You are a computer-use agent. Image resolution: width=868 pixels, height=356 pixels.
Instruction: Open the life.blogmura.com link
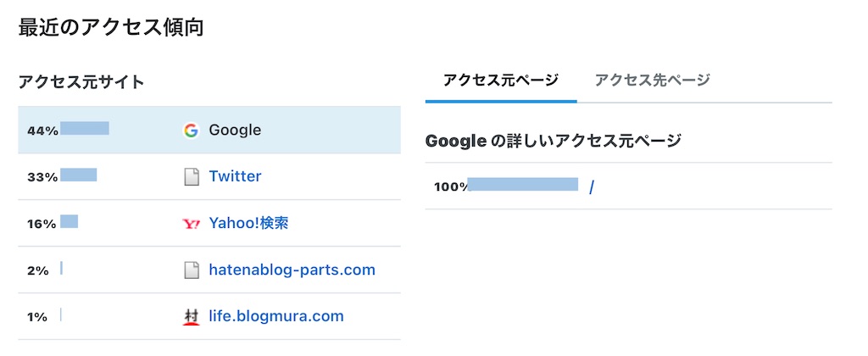(x=276, y=317)
